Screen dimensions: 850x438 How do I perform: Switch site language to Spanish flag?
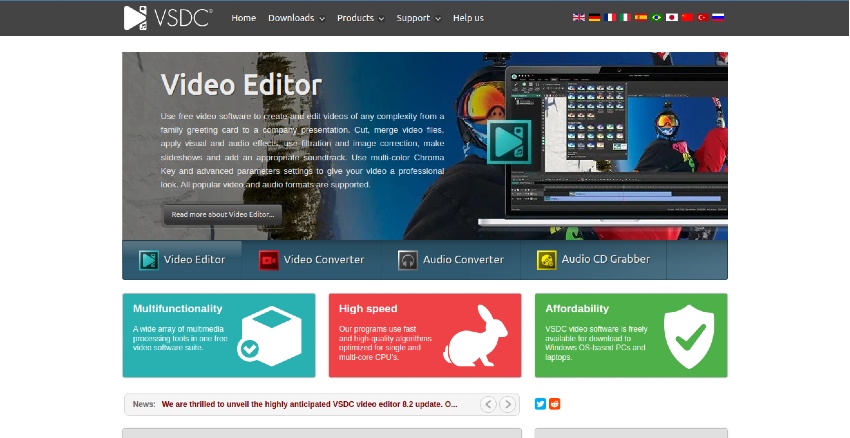pos(641,17)
